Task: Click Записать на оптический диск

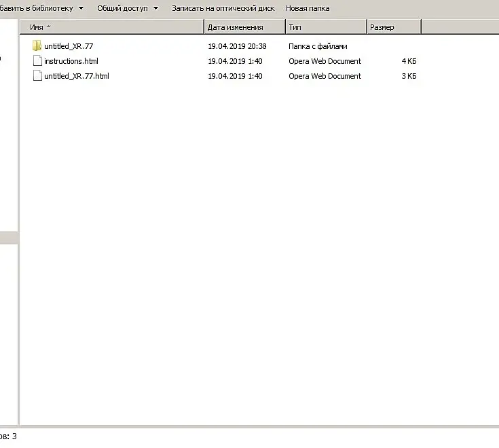Action: pyautogui.click(x=223, y=8)
